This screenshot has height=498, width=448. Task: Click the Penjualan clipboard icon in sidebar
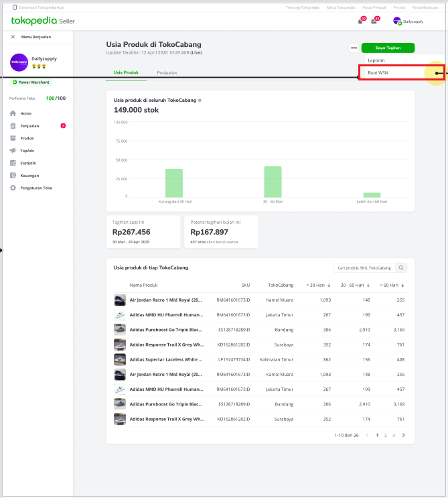[13, 126]
